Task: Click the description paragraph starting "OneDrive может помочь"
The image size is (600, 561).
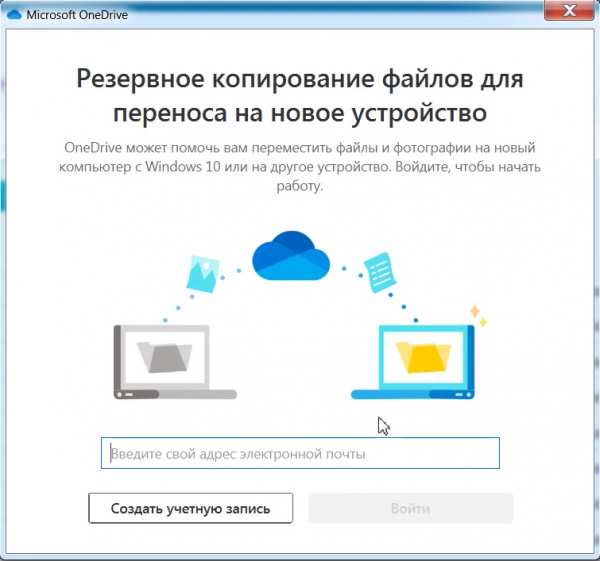Action: (300, 167)
